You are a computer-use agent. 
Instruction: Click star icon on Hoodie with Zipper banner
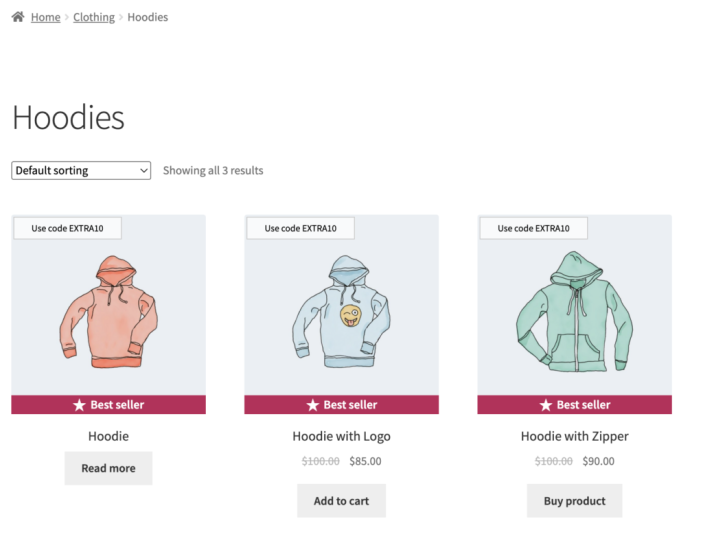(546, 405)
